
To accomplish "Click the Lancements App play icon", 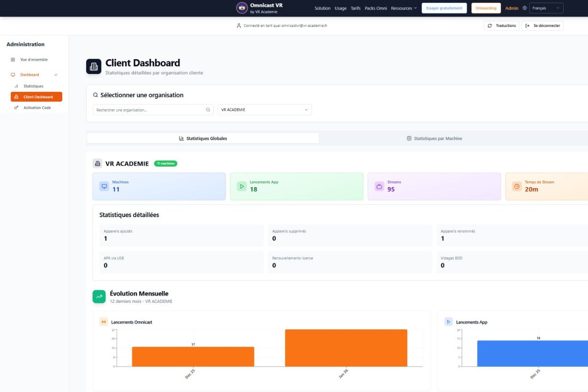I will tap(242, 186).
